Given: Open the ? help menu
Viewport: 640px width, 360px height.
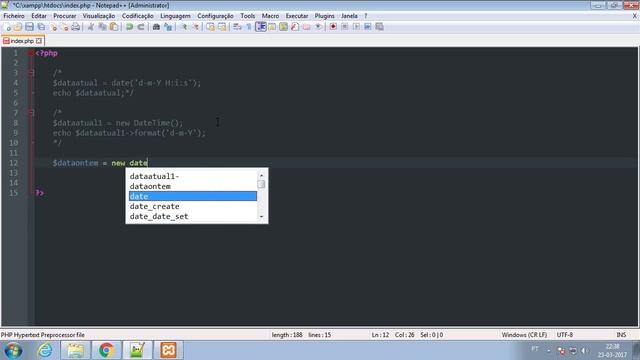Looking at the screenshot, I should click(366, 16).
